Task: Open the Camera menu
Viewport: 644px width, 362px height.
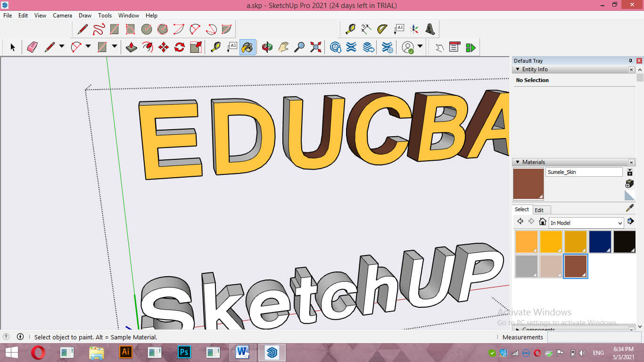Action: tap(62, 16)
